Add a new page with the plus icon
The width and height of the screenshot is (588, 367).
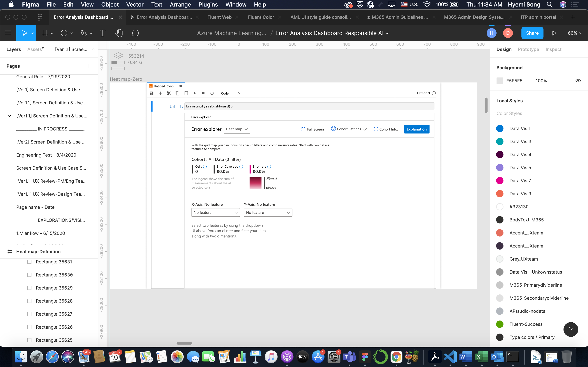[88, 66]
